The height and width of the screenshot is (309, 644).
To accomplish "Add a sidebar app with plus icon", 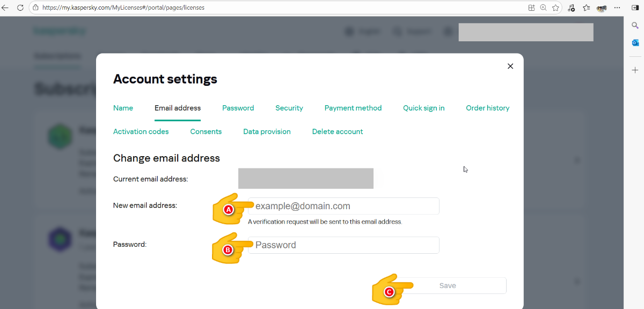I will tap(635, 70).
